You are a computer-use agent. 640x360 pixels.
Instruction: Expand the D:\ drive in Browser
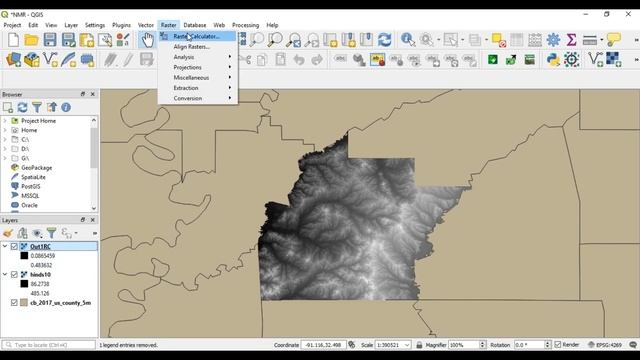(5, 149)
